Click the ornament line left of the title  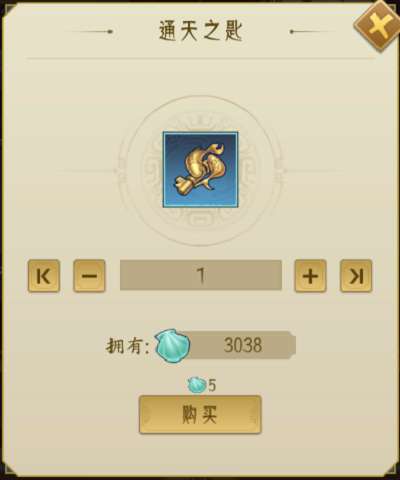coord(90,32)
